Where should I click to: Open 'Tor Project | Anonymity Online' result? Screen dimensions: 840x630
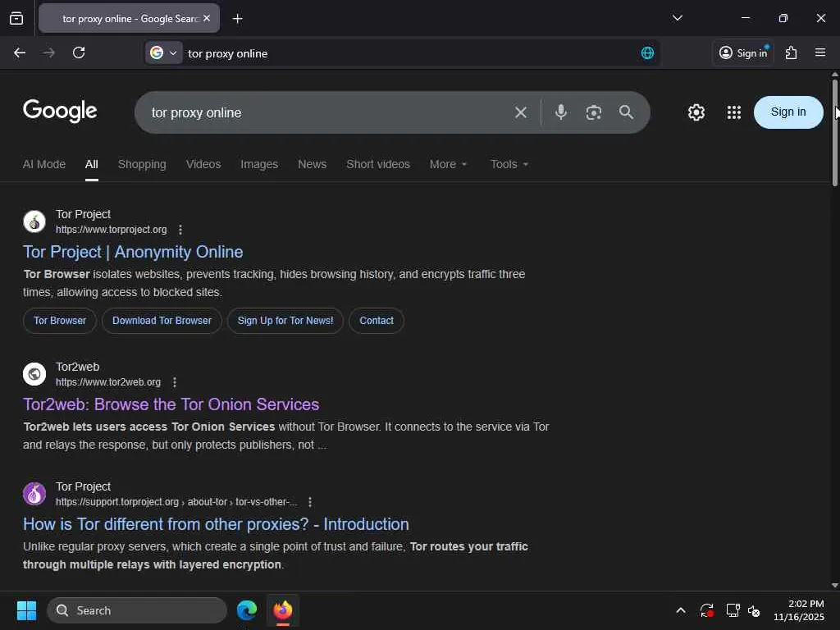click(133, 252)
